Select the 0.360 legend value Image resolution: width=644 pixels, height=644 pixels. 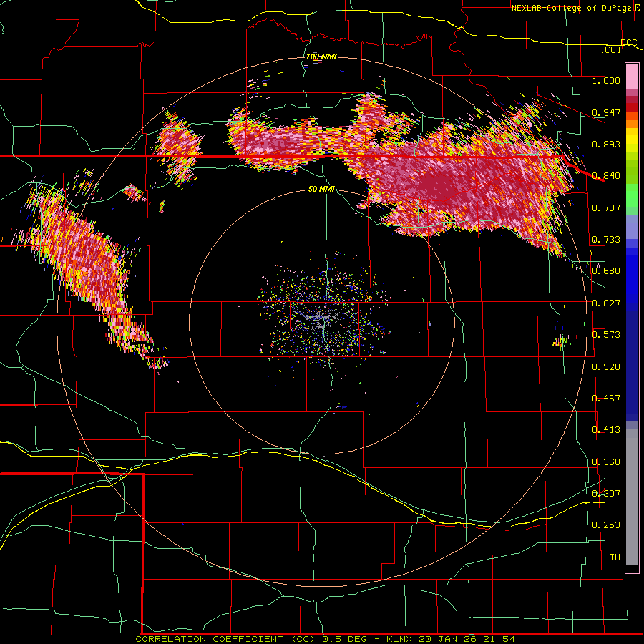point(606,462)
